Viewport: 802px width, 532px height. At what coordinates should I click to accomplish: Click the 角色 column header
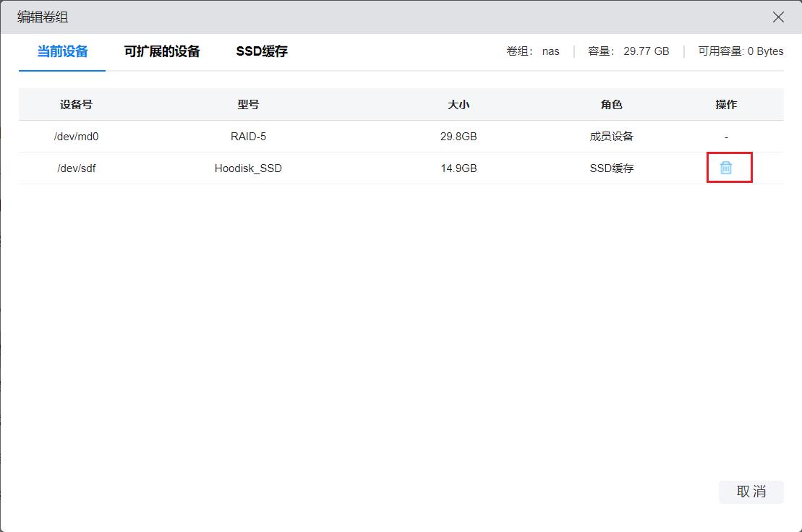tap(611, 104)
